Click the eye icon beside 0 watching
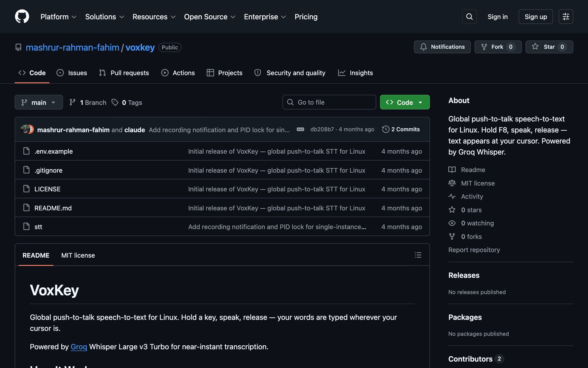The height and width of the screenshot is (368, 588). [452, 223]
